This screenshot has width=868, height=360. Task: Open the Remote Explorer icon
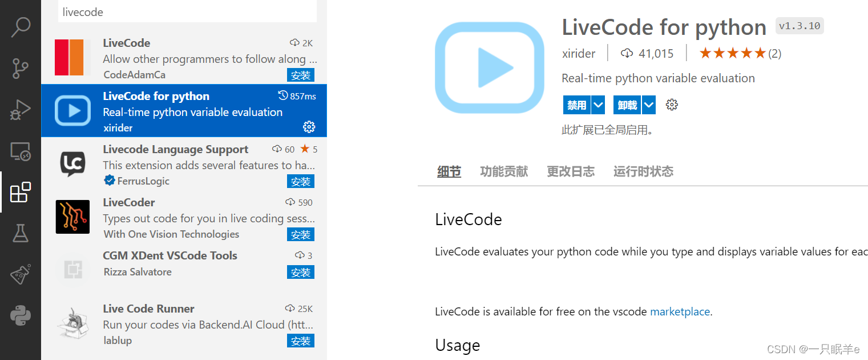(x=21, y=151)
